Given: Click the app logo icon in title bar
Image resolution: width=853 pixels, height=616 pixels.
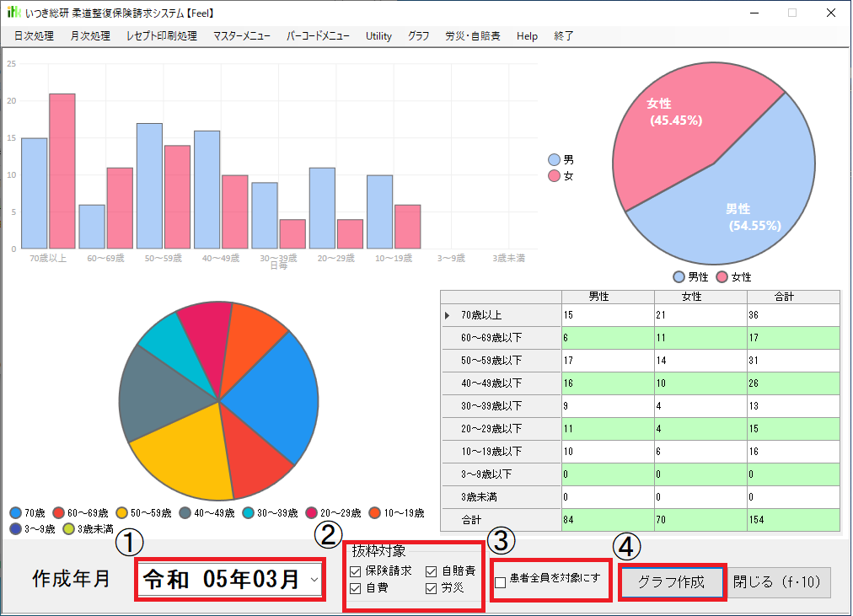Looking at the screenshot, I should [13, 13].
